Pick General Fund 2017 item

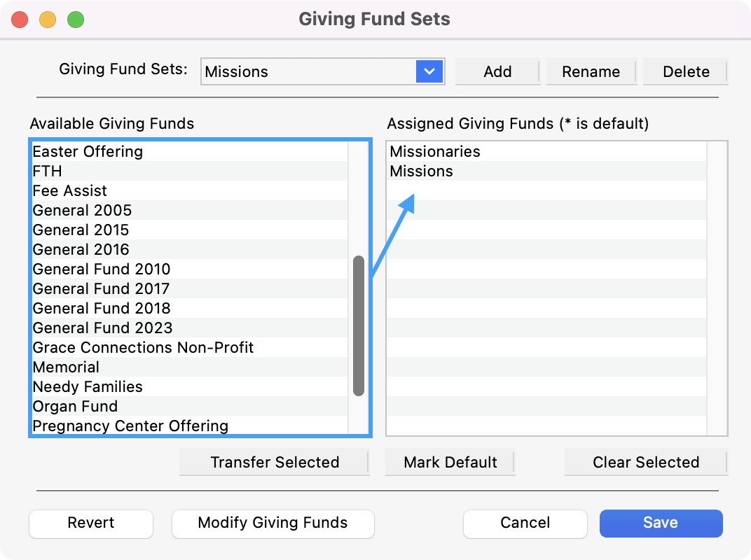pyautogui.click(x=101, y=289)
